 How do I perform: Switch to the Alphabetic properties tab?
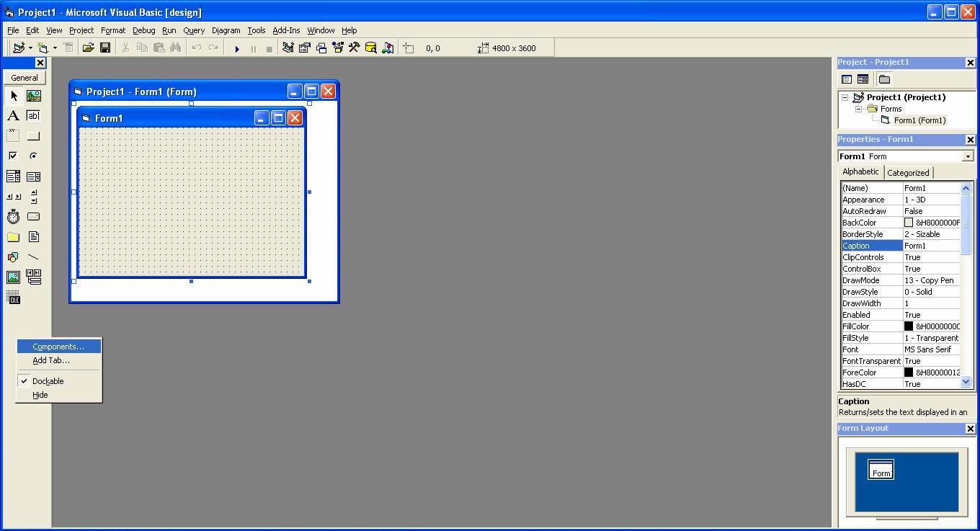coord(860,171)
